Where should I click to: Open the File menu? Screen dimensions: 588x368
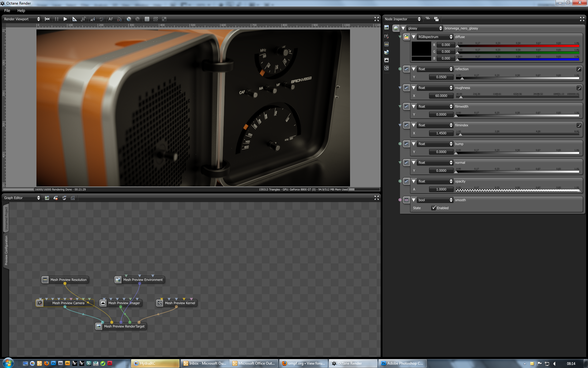pos(7,10)
